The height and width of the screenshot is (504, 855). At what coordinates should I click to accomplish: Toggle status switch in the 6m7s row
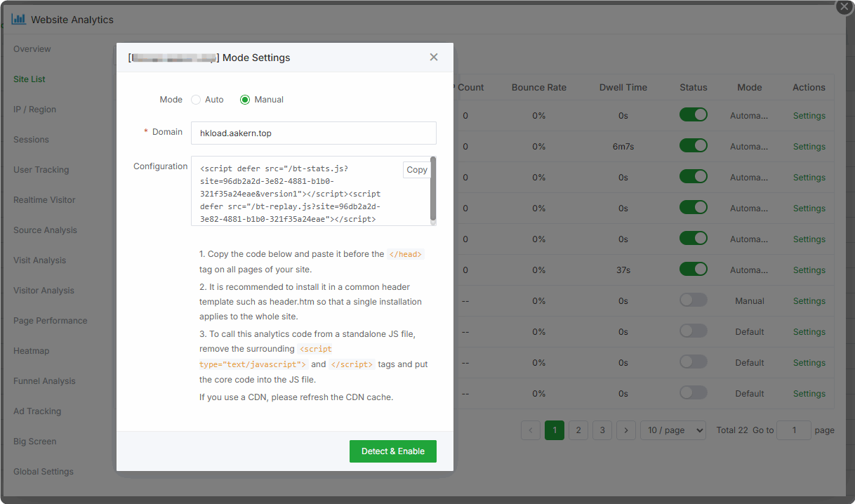[x=694, y=146]
